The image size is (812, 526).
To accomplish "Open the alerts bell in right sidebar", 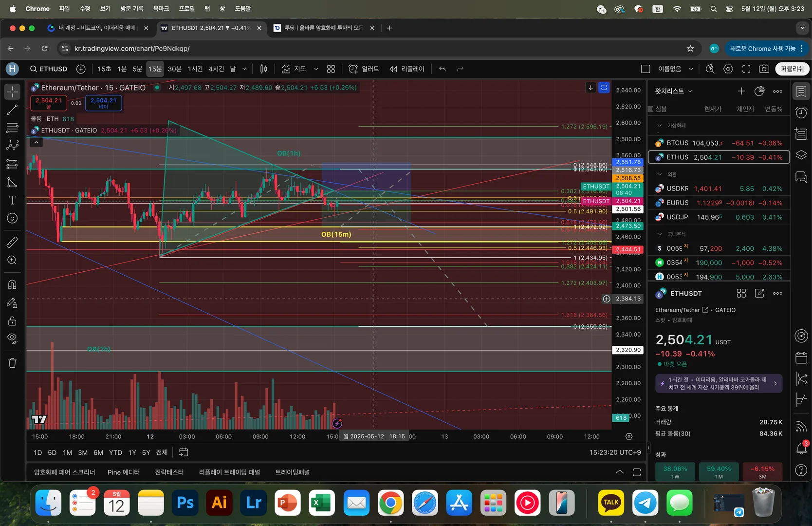I will (x=801, y=448).
